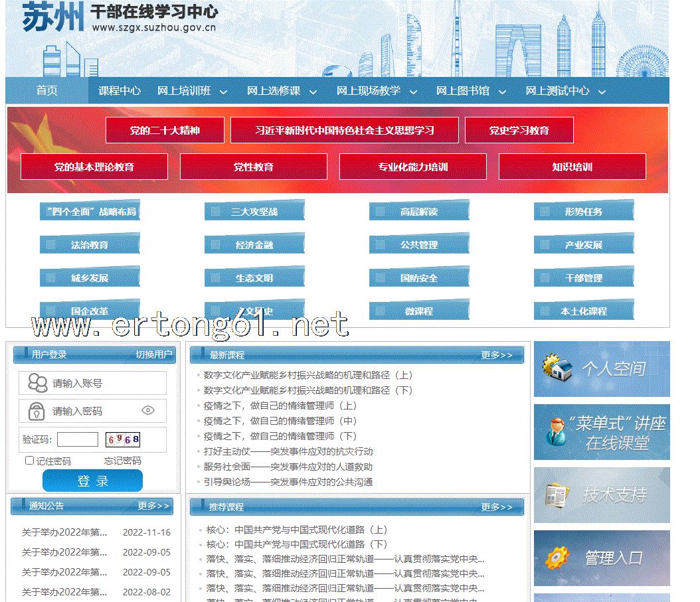Click the user avatar icon beside account field

[x=37, y=383]
